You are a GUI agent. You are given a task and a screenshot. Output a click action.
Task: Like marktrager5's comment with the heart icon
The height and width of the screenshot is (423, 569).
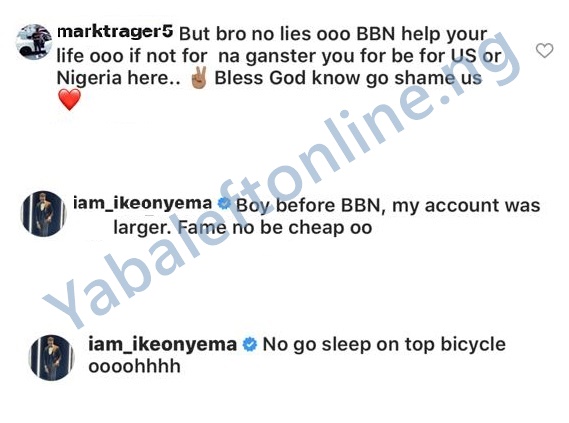[x=544, y=50]
